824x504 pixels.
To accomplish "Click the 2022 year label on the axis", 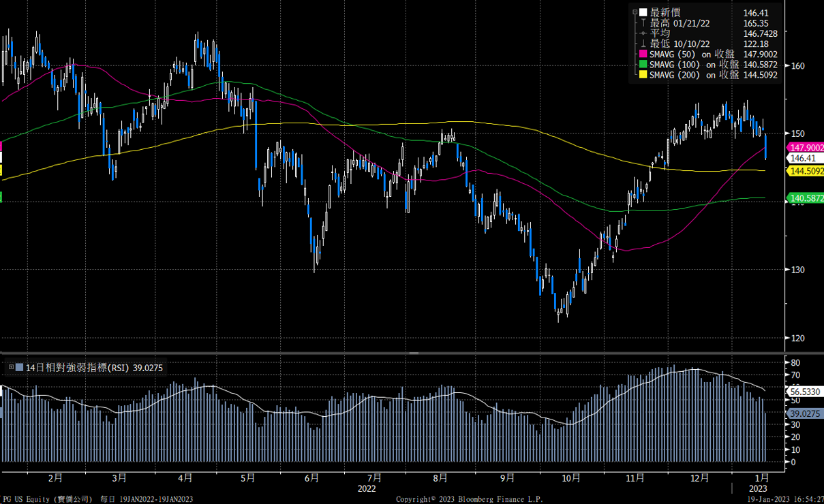I will pos(368,488).
